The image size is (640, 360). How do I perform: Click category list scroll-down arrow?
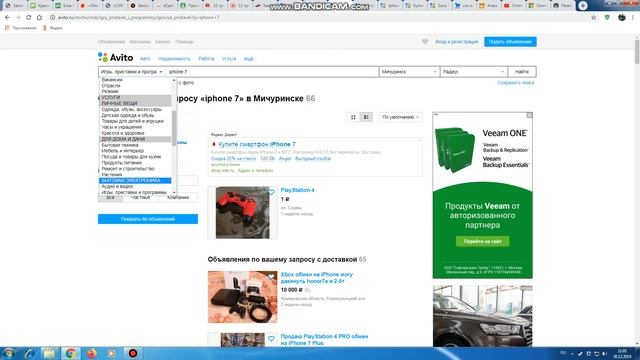174,192
